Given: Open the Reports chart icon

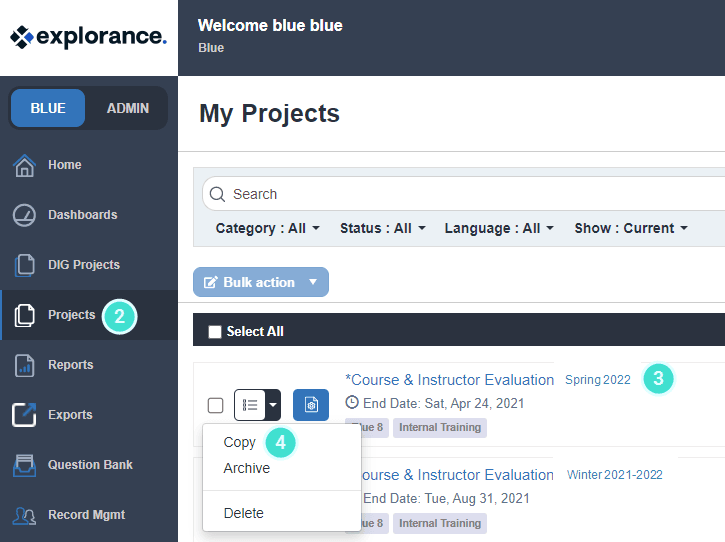Looking at the screenshot, I should point(24,365).
